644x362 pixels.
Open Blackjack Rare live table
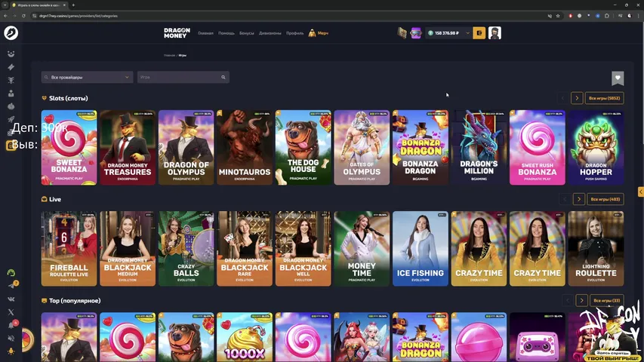click(245, 249)
